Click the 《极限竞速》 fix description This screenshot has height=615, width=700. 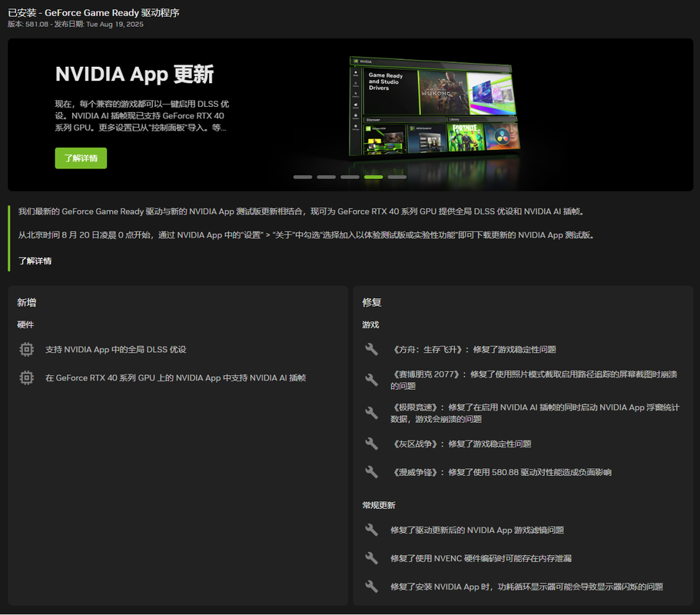[x=535, y=413]
